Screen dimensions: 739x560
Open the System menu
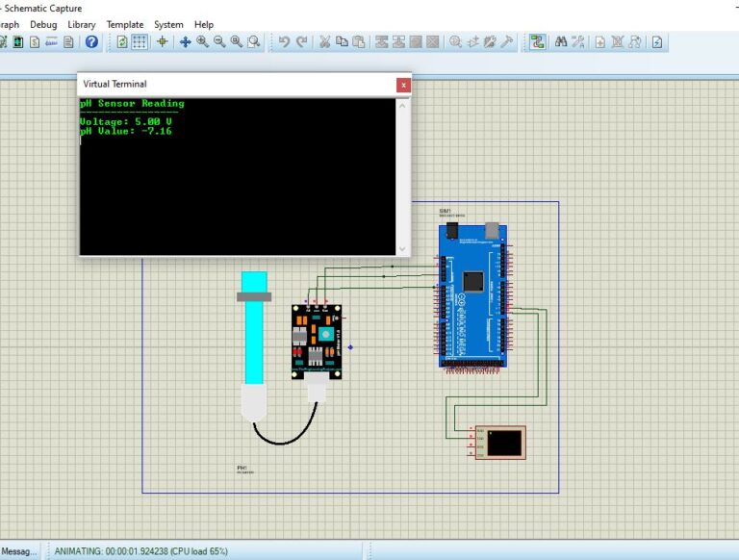click(x=168, y=24)
